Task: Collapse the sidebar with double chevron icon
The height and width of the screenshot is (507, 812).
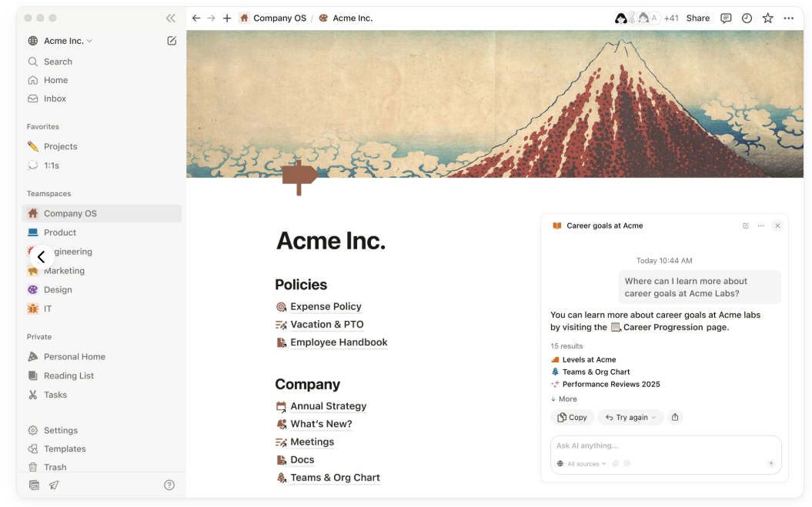Action: point(170,18)
